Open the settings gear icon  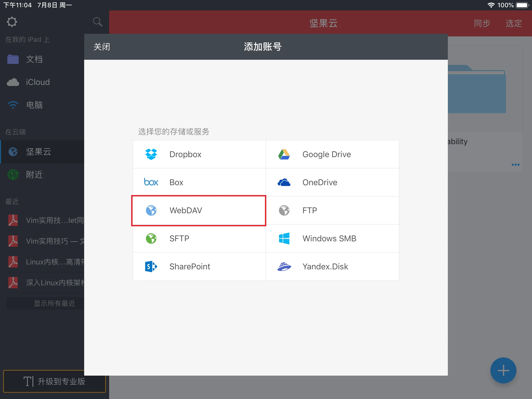click(12, 22)
